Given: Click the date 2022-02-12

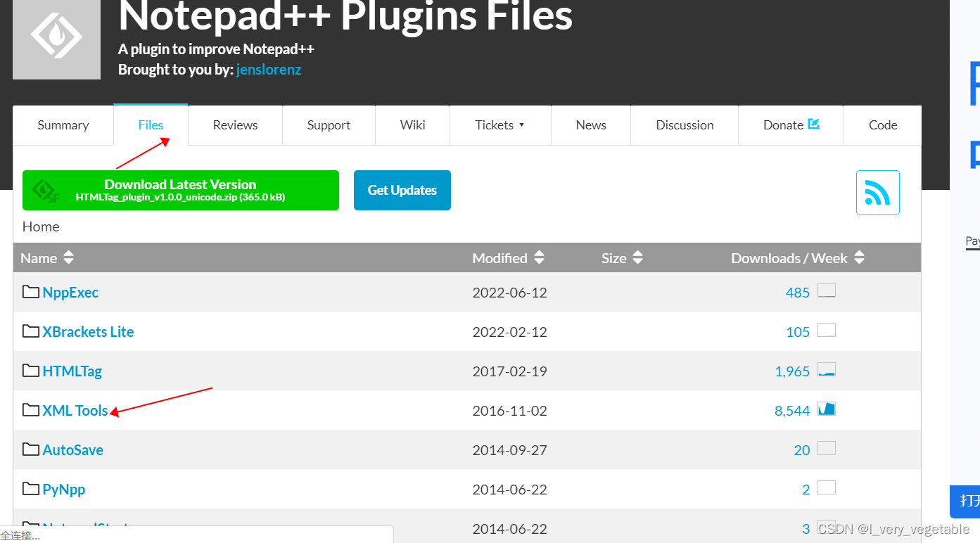Looking at the screenshot, I should click(509, 332).
